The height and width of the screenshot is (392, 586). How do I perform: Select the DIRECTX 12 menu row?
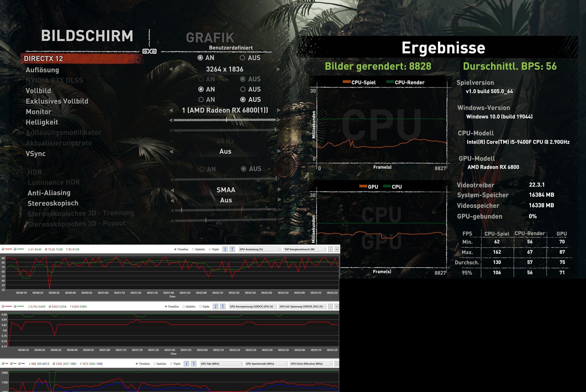pos(82,58)
